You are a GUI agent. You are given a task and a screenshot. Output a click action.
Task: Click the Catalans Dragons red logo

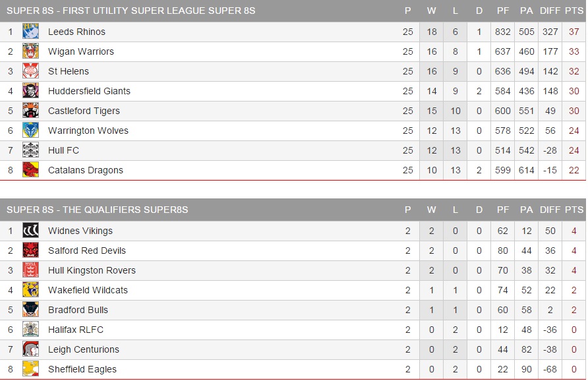(30, 170)
